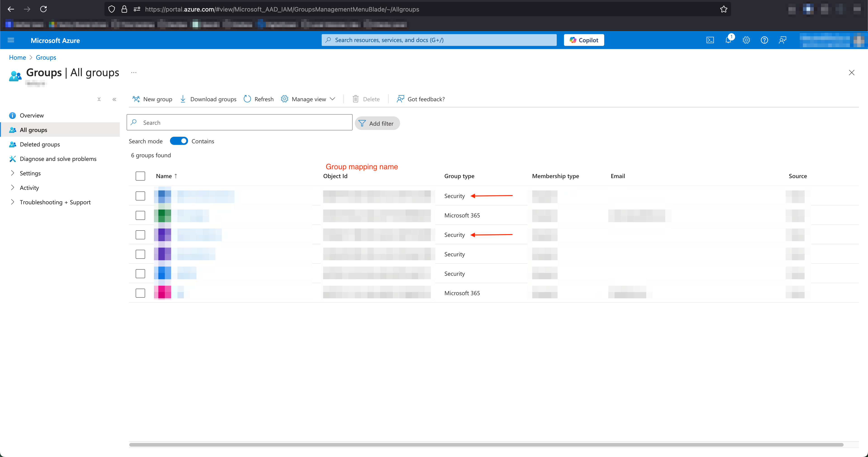868x457 pixels.
Task: Sort by the Name column header
Action: pyautogui.click(x=166, y=176)
